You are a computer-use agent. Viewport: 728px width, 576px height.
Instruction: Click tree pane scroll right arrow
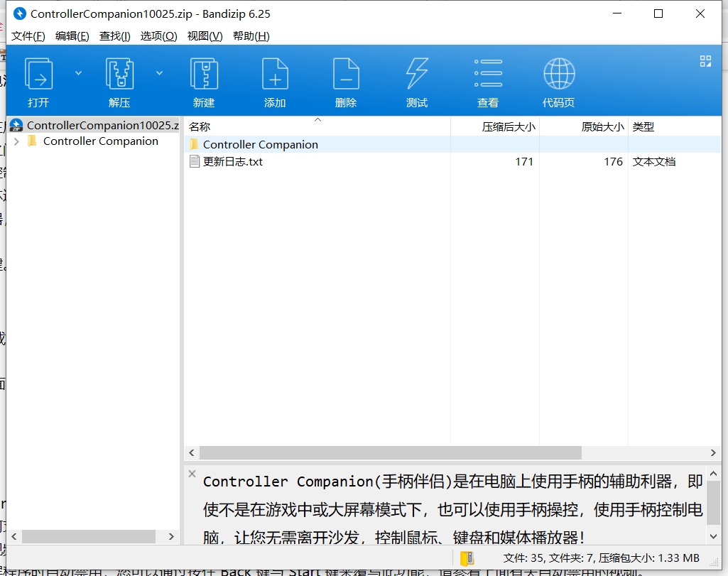coord(171,536)
